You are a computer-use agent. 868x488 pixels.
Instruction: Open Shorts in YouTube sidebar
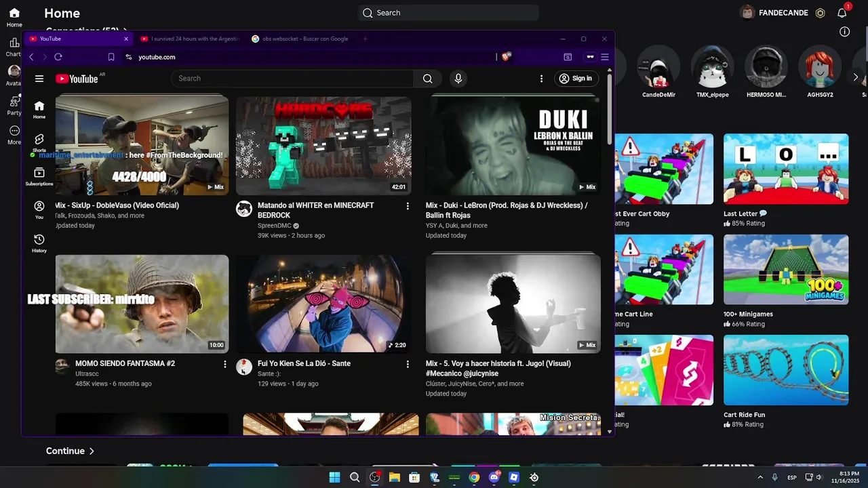tap(39, 143)
